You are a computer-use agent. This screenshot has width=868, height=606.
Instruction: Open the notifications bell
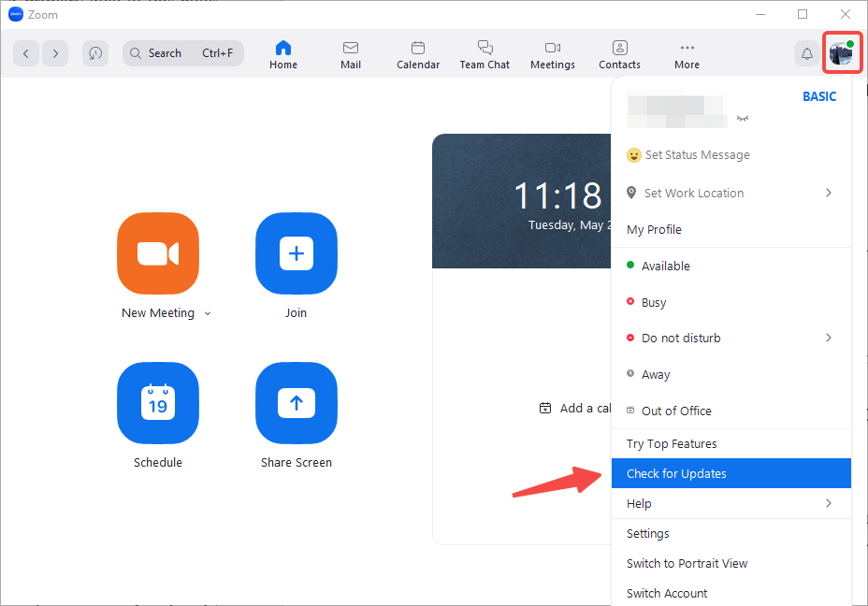coord(806,53)
